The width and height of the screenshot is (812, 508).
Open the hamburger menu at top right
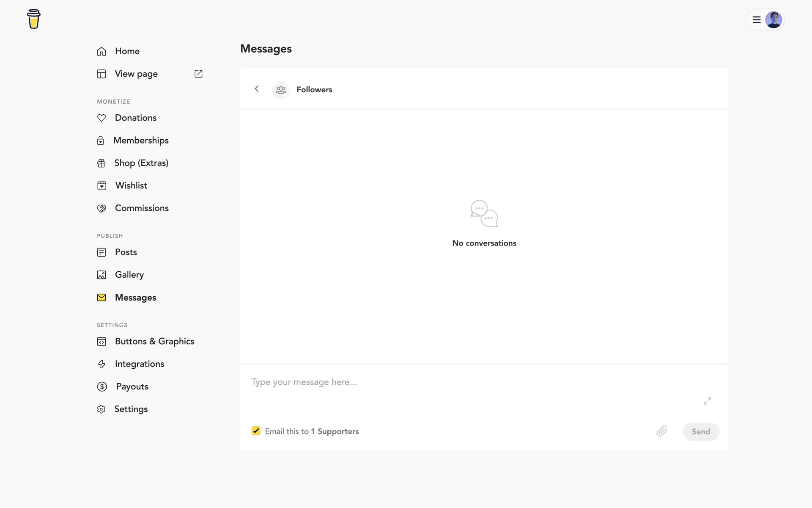tap(757, 20)
